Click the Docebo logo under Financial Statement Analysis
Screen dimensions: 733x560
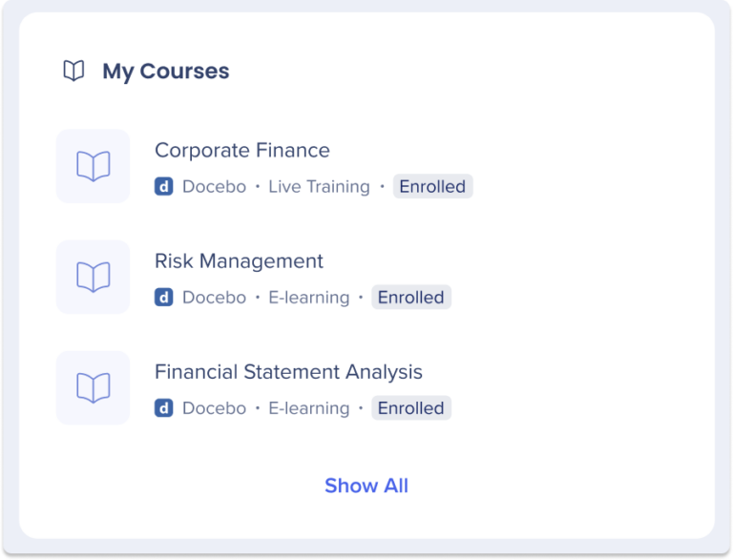(x=164, y=408)
